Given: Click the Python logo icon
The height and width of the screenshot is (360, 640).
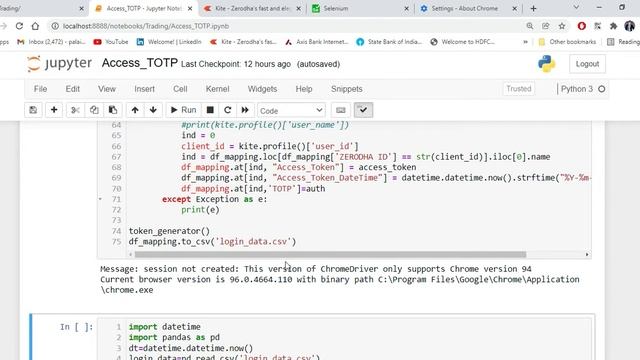Looking at the screenshot, I should coord(547,64).
